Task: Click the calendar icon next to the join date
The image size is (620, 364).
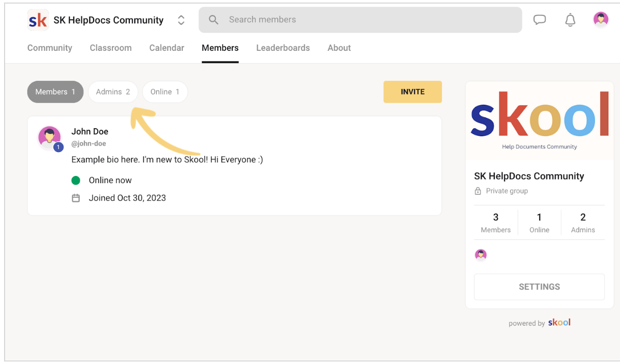Action: point(76,198)
